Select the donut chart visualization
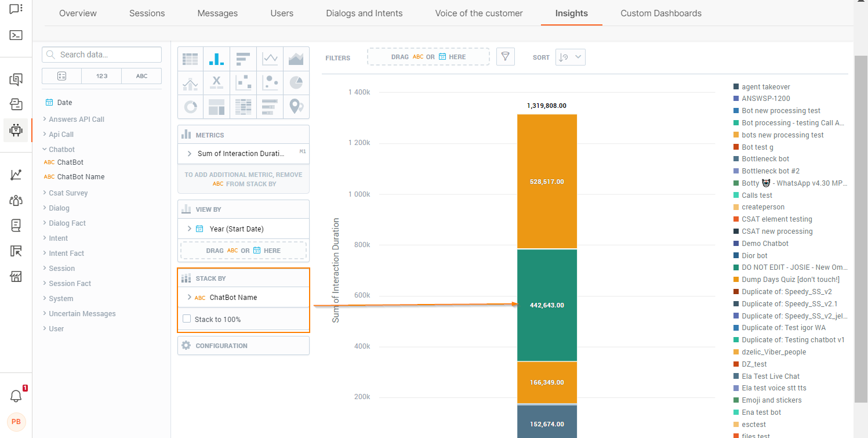Image resolution: width=868 pixels, height=438 pixels. coord(191,106)
